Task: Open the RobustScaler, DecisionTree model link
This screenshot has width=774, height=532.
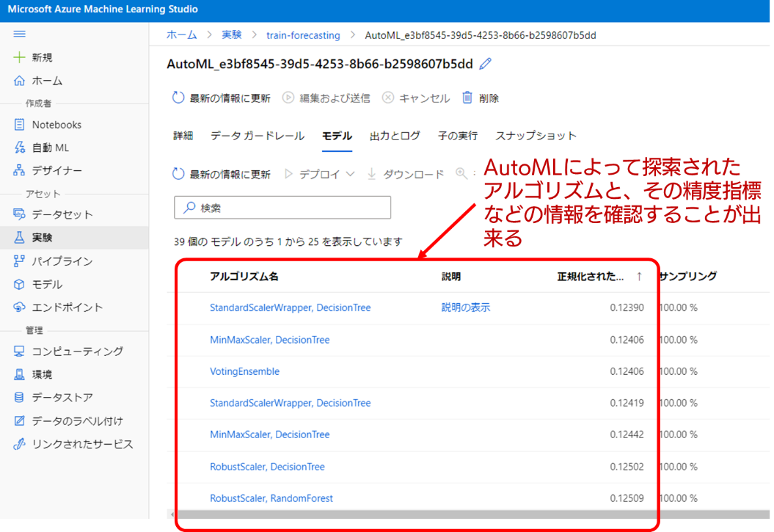Action: (268, 467)
